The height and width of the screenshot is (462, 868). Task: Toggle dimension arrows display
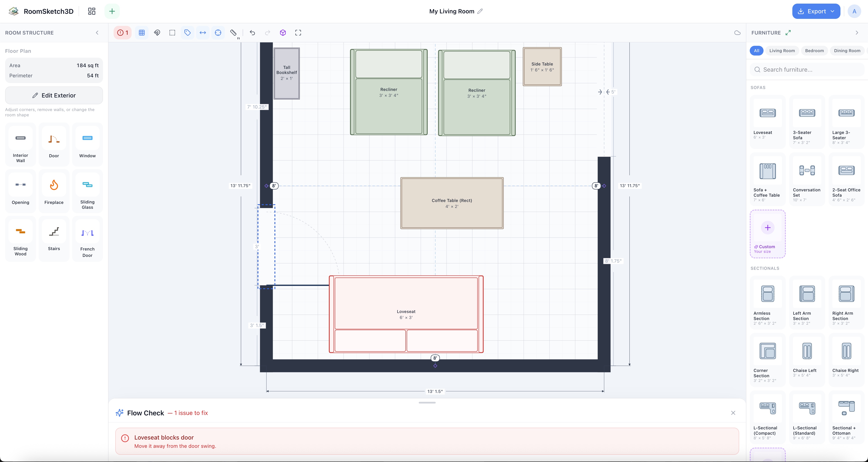click(203, 33)
